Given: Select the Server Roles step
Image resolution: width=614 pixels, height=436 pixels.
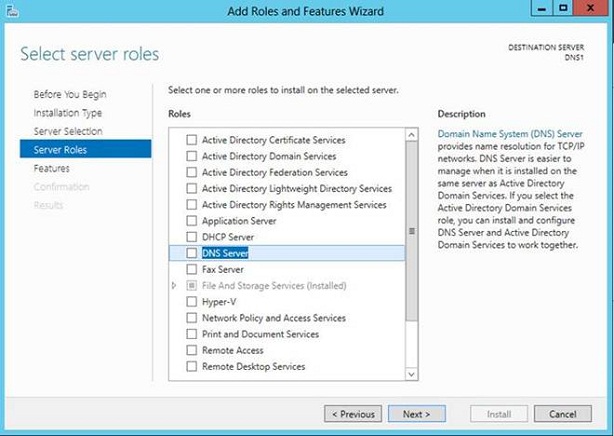Looking at the screenshot, I should (85, 149).
